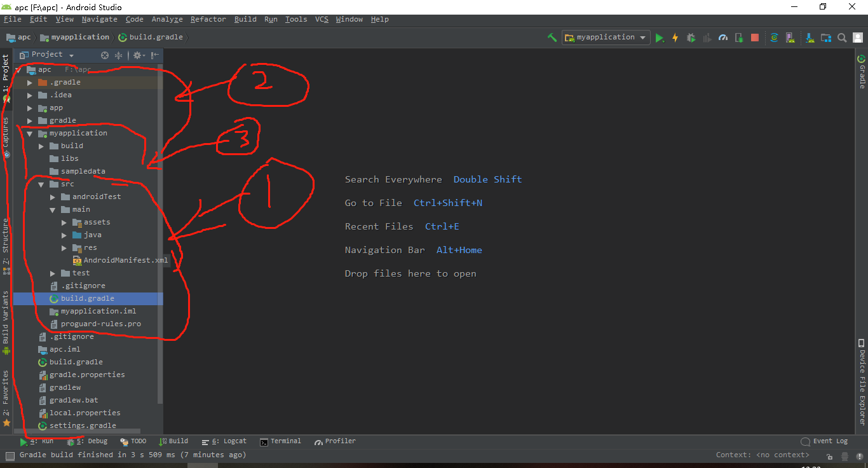This screenshot has height=468, width=868.
Task: Click the myapplication breadcrumb in navigation bar
Action: 74,38
